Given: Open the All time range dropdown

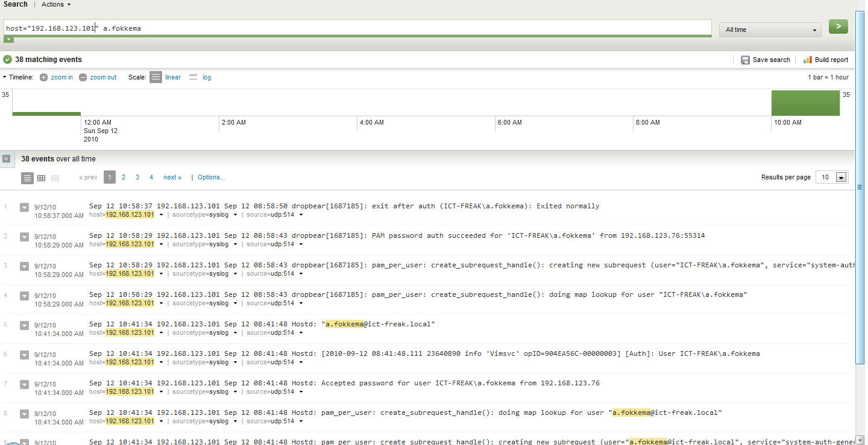Looking at the screenshot, I should (x=770, y=30).
